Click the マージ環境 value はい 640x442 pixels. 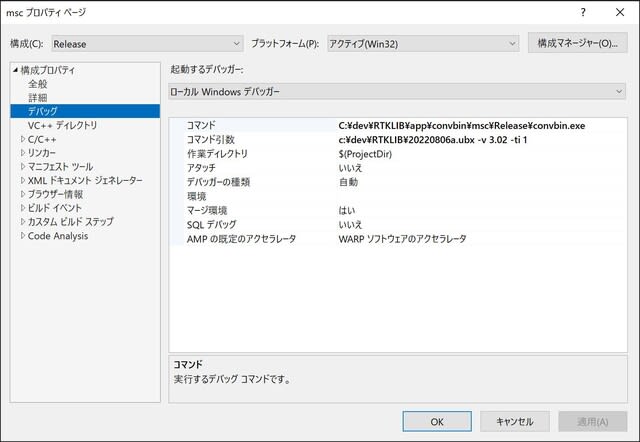coord(347,211)
